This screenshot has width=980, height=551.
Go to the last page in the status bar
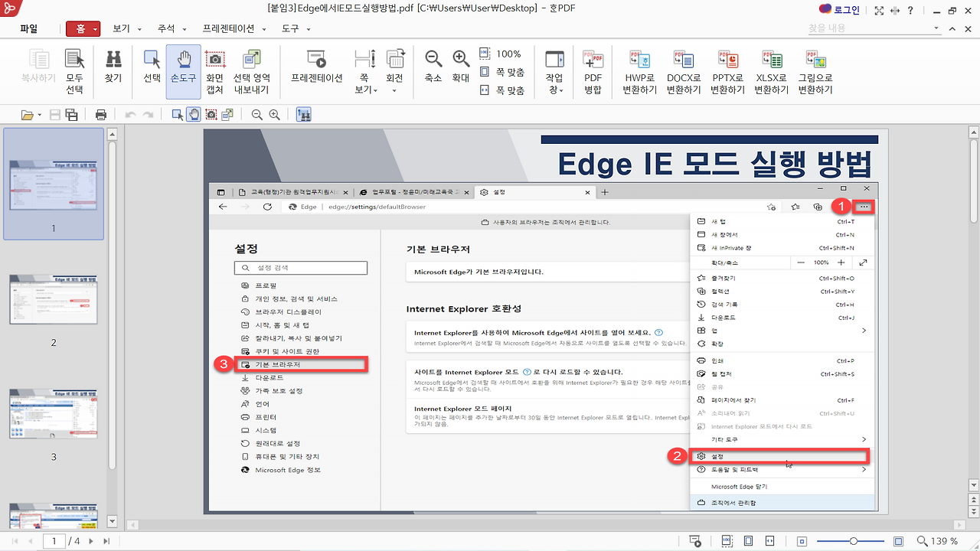[106, 541]
